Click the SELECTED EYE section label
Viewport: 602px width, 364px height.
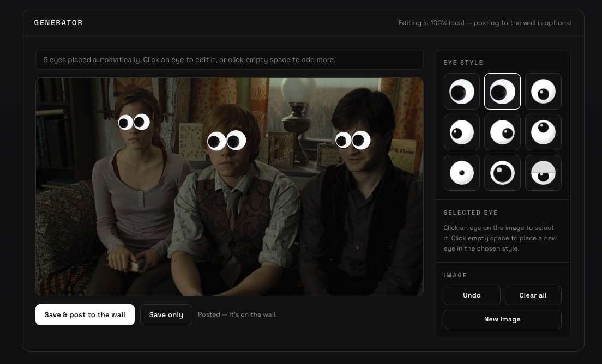[470, 213]
